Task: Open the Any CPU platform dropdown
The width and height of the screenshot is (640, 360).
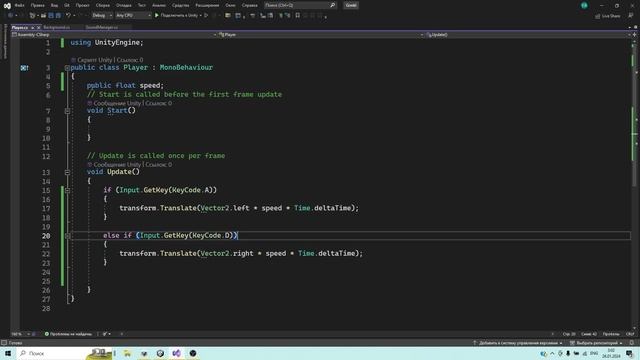Action: pyautogui.click(x=133, y=16)
